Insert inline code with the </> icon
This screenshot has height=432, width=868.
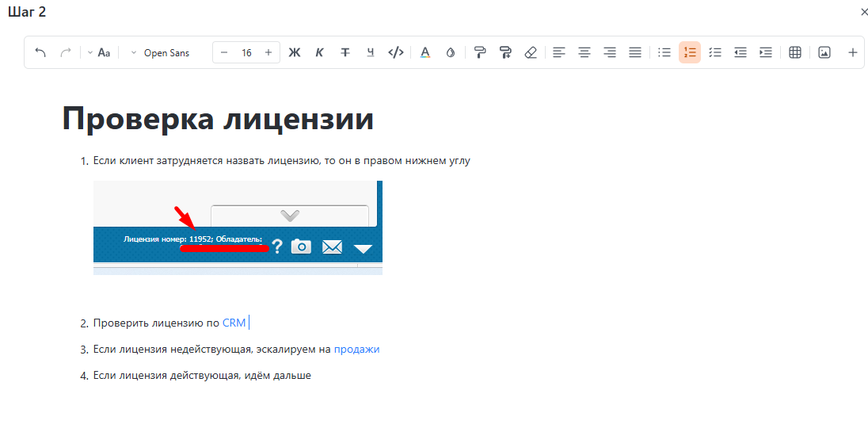tap(396, 53)
